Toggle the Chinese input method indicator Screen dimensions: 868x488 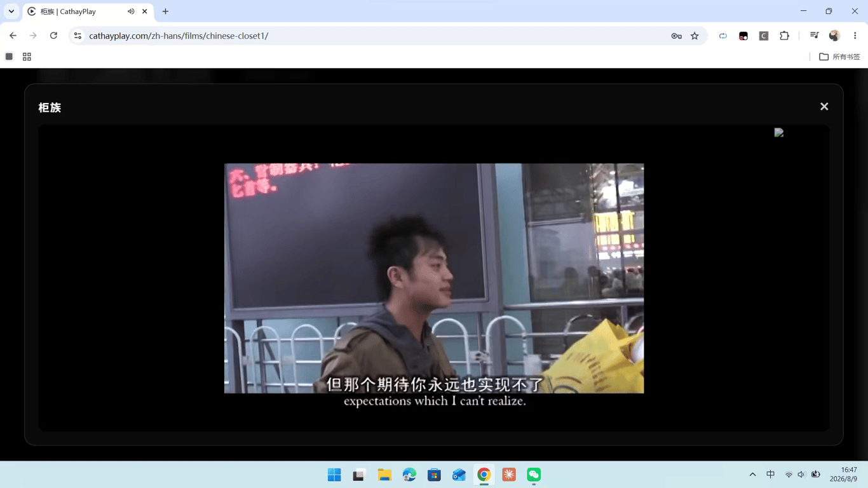click(770, 475)
